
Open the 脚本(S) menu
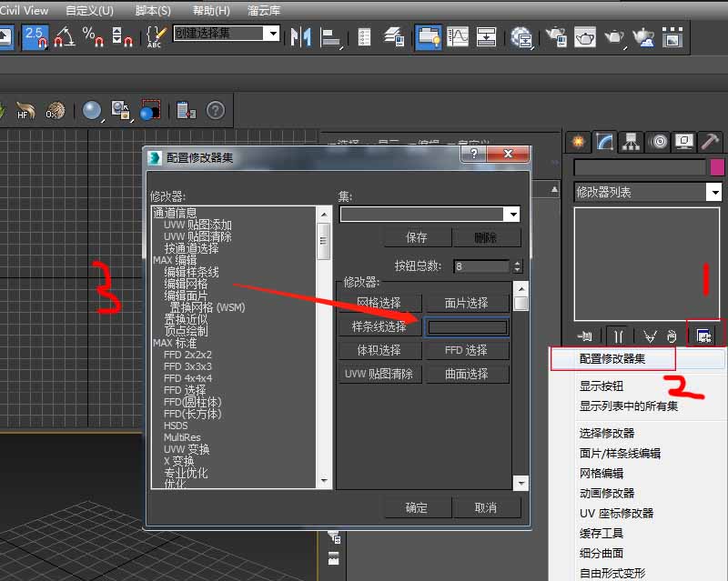152,11
